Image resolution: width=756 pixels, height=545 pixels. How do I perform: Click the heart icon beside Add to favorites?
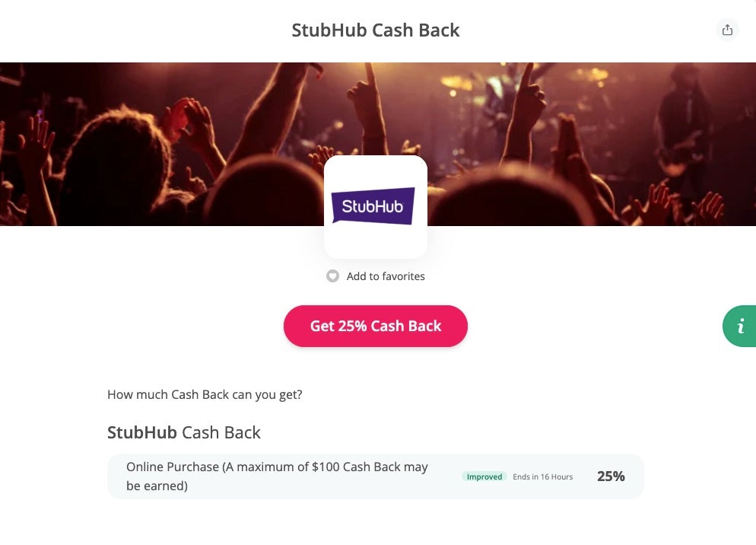332,276
